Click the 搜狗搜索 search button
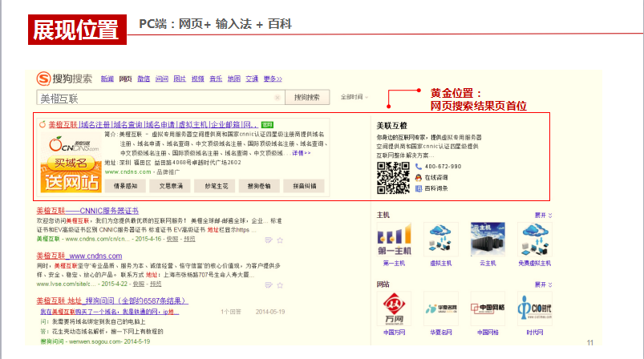This screenshot has width=644, height=359. (x=307, y=97)
